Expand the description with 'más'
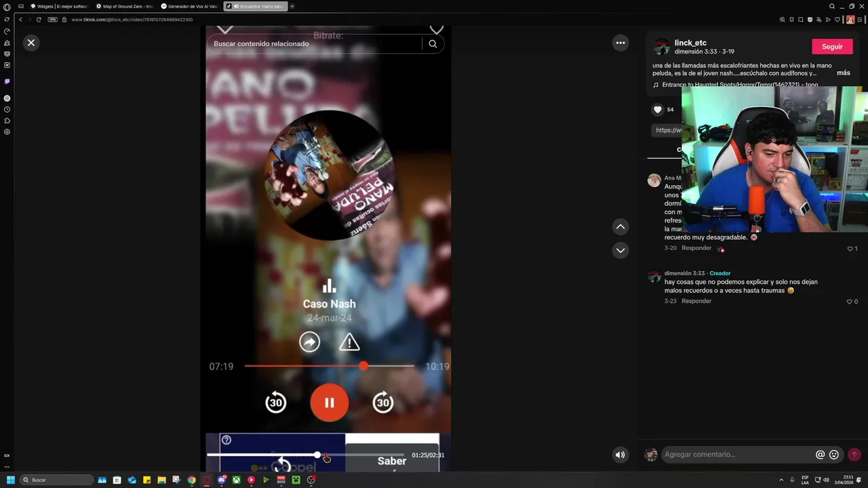This screenshot has width=868, height=488. click(843, 73)
